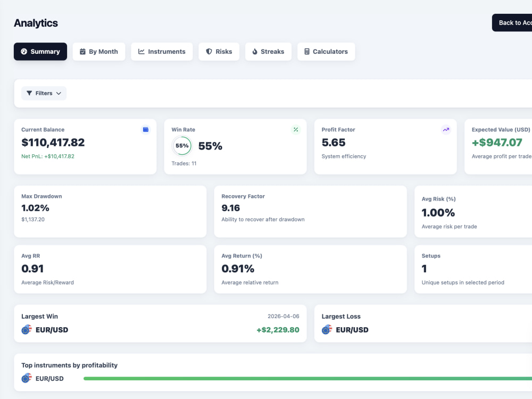
Task: Click the Setups count value 1
Action: 424,269
